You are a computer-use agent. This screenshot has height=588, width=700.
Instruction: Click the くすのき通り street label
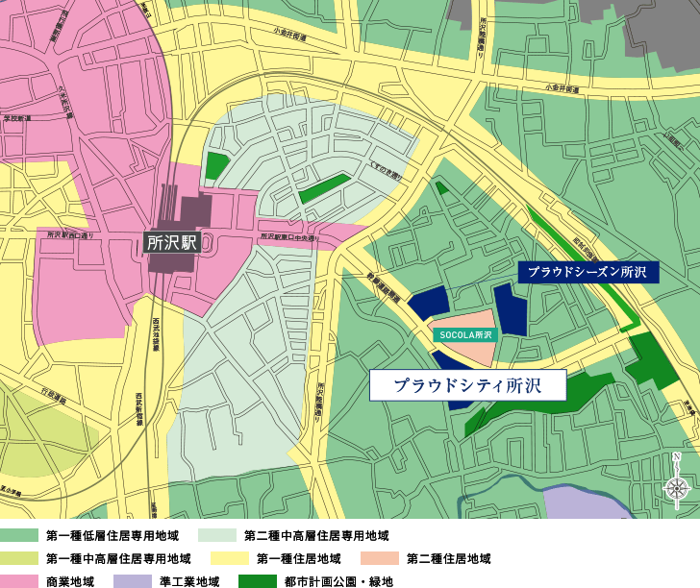pyautogui.click(x=386, y=171)
